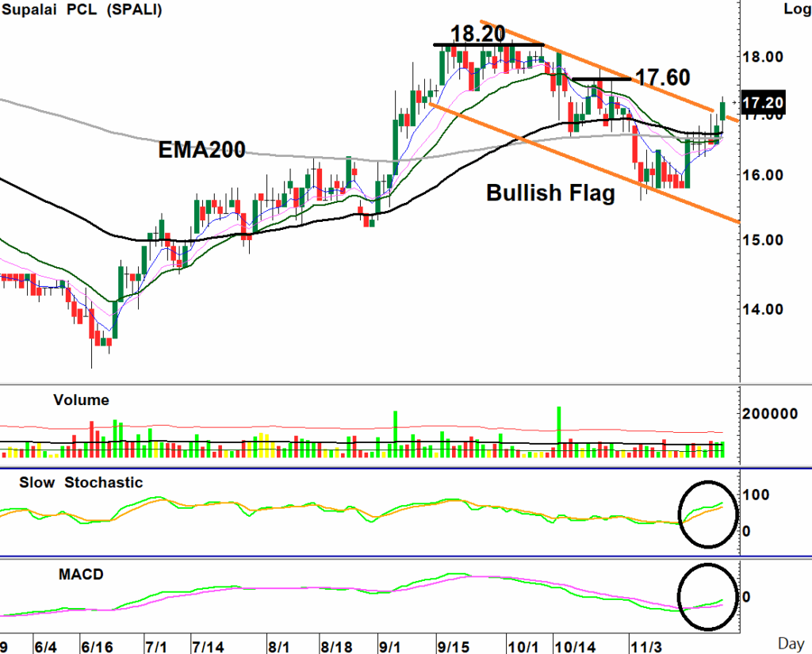This screenshot has height=654, width=812.
Task: Select the Slow Stochastic panel label
Action: point(81,483)
